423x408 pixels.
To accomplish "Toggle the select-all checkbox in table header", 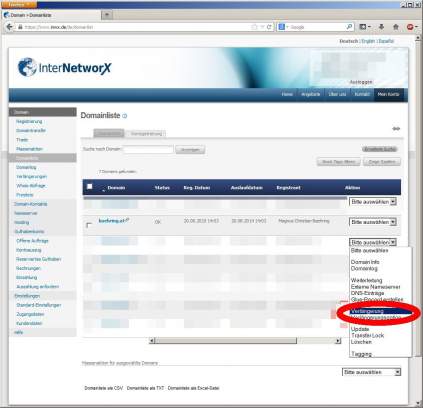I will (89, 187).
